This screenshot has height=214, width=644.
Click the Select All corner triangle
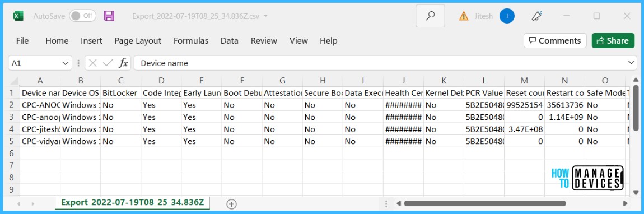click(x=13, y=81)
